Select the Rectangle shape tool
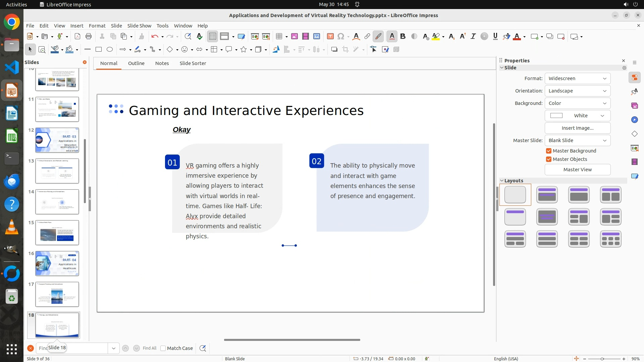 pos(99,50)
